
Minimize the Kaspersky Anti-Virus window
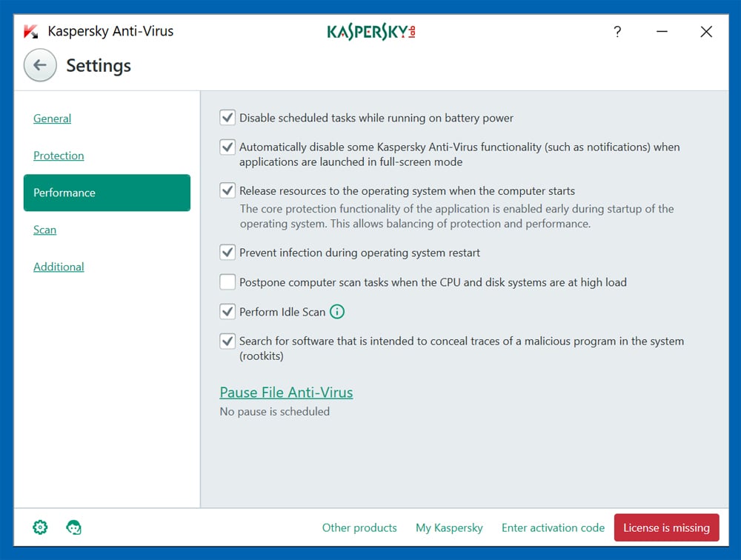click(662, 32)
